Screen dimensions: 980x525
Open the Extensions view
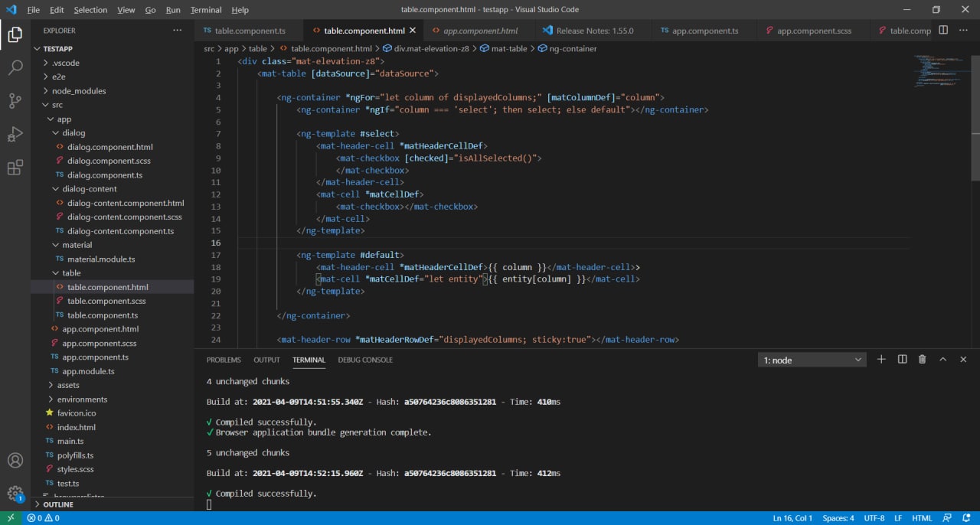pyautogui.click(x=15, y=168)
